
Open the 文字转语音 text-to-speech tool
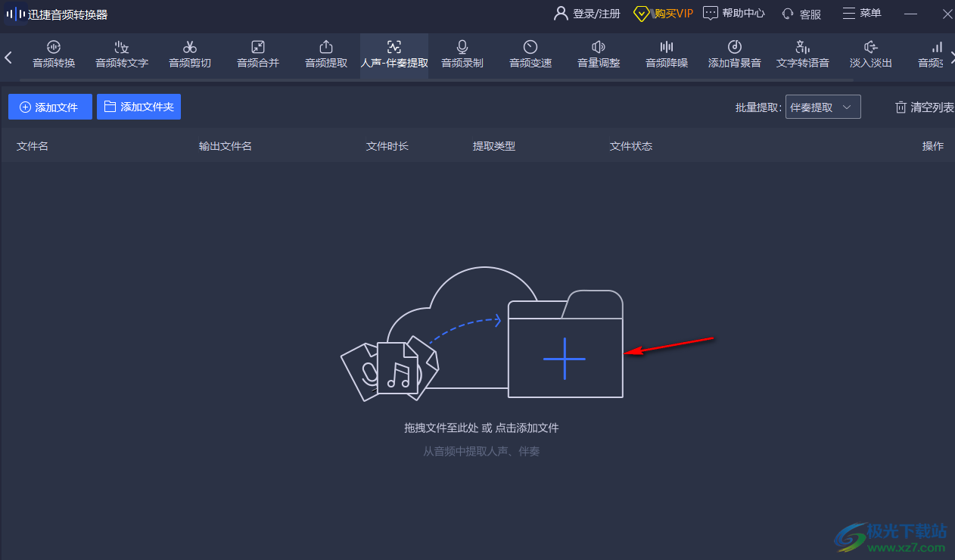pyautogui.click(x=803, y=54)
